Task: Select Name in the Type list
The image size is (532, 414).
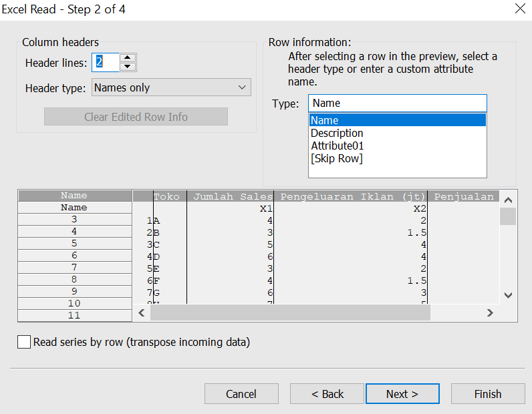Action: click(x=397, y=120)
